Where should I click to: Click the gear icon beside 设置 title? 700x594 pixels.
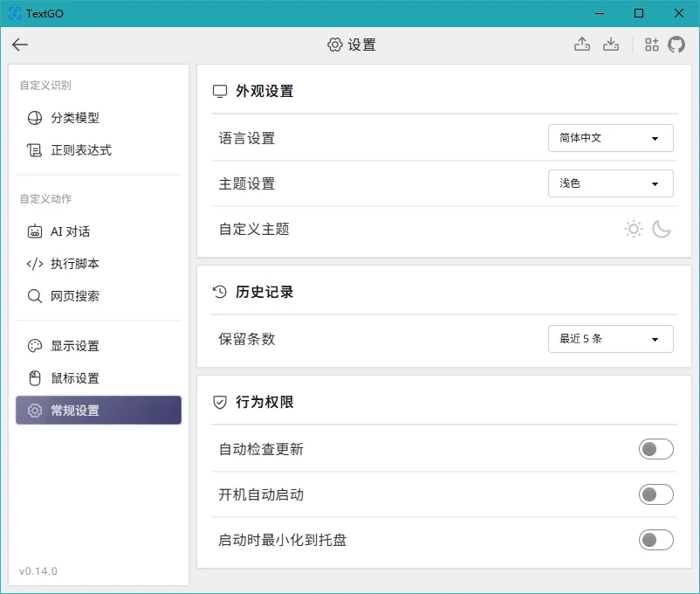pos(335,45)
